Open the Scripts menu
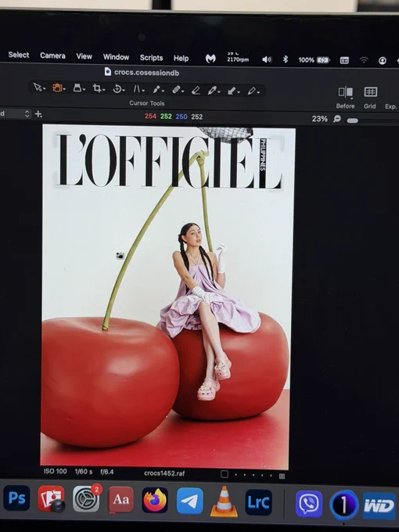This screenshot has height=532, width=399. 151,58
